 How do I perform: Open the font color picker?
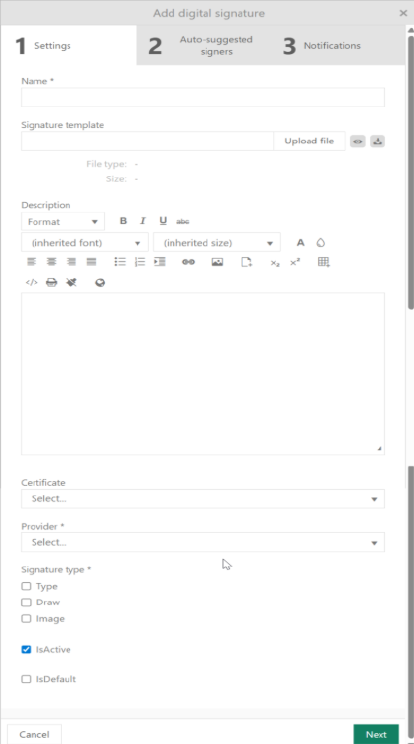click(300, 242)
